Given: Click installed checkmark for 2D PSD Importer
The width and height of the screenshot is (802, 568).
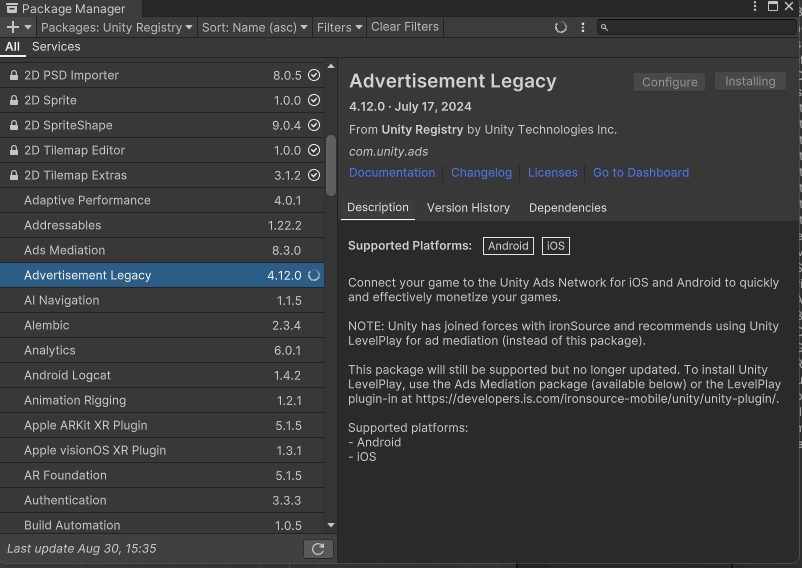Looking at the screenshot, I should (x=314, y=75).
